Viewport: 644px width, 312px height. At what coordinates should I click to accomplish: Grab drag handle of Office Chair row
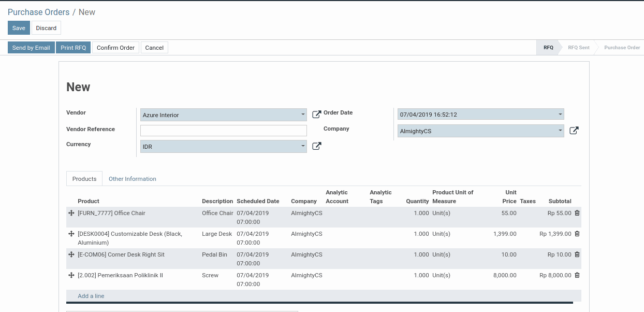tap(71, 213)
